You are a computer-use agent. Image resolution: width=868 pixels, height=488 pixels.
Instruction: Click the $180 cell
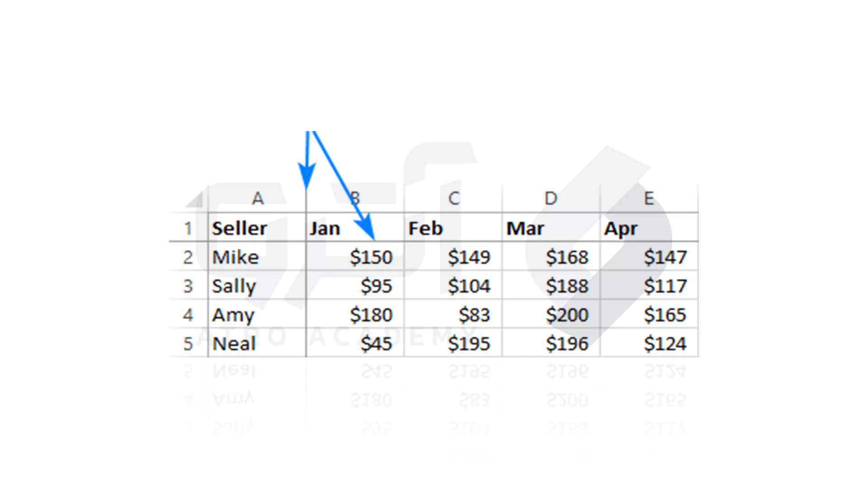point(355,314)
